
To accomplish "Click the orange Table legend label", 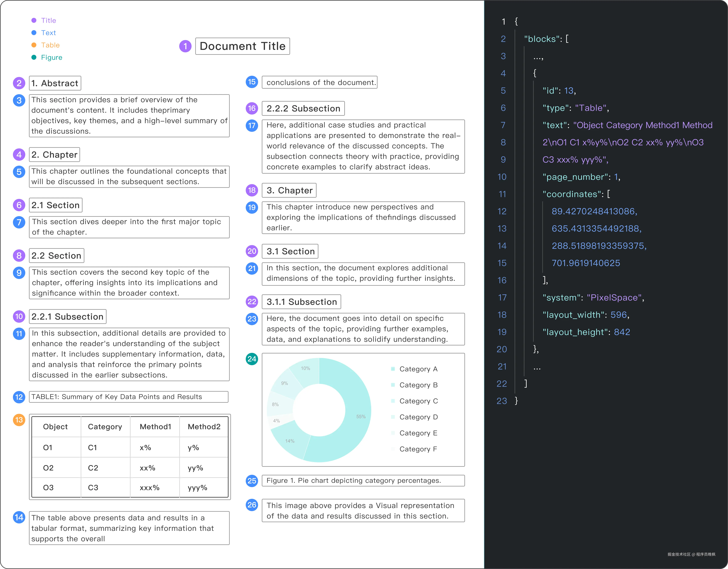I will click(50, 45).
